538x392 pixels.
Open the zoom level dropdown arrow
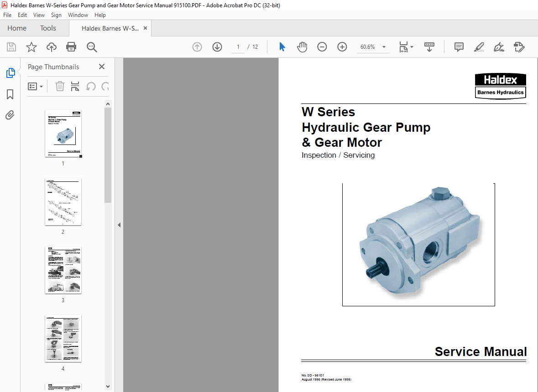tap(384, 47)
